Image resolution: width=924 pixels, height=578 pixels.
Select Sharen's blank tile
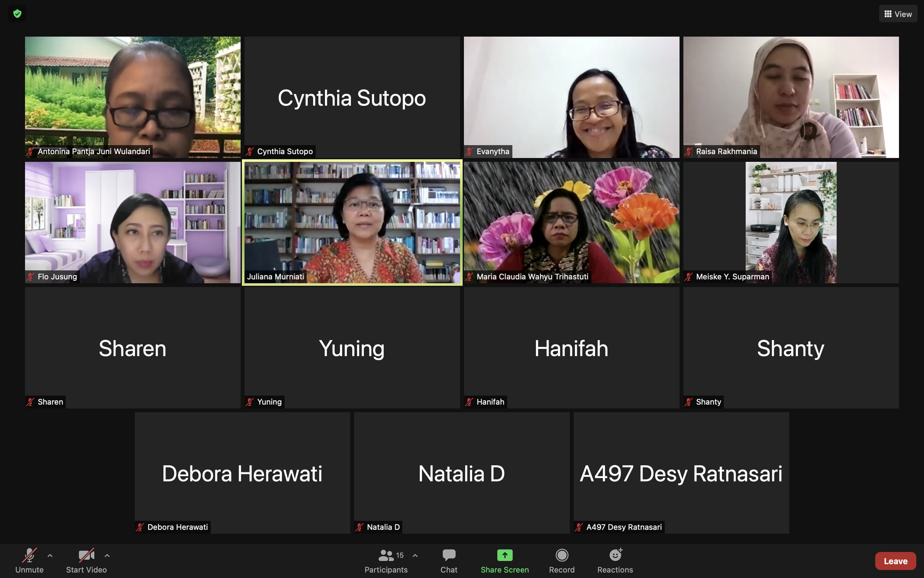133,347
